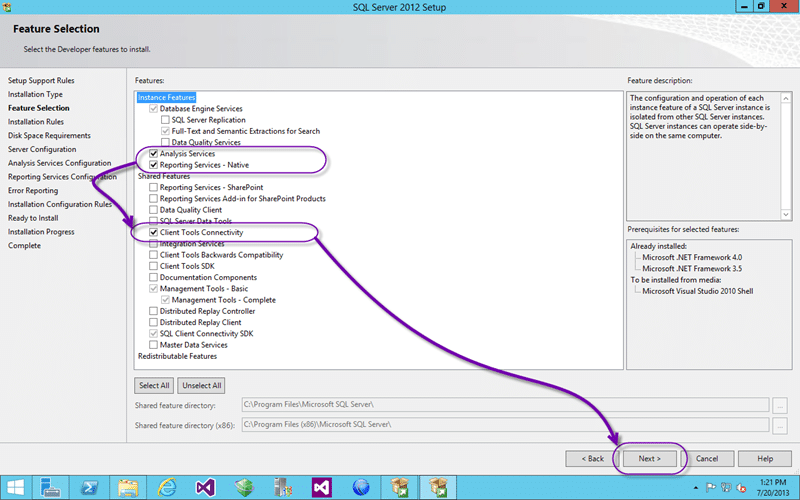
Task: Select the Shared Features tree node
Action: coord(164,176)
